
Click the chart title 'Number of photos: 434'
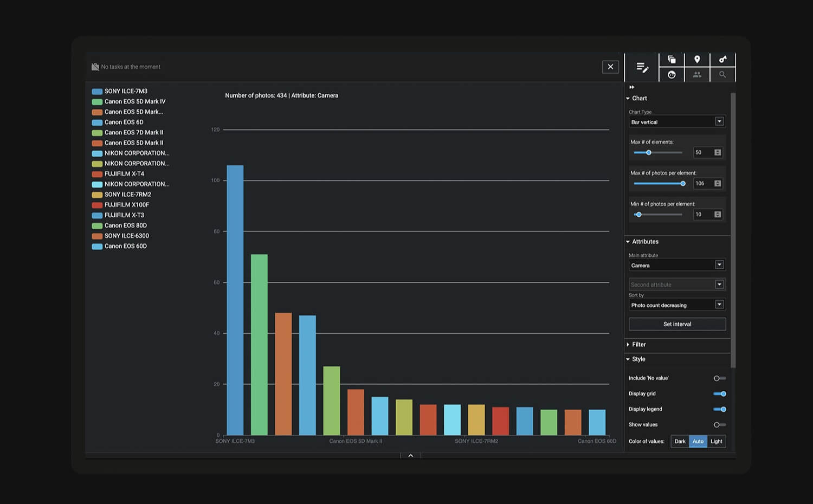256,95
